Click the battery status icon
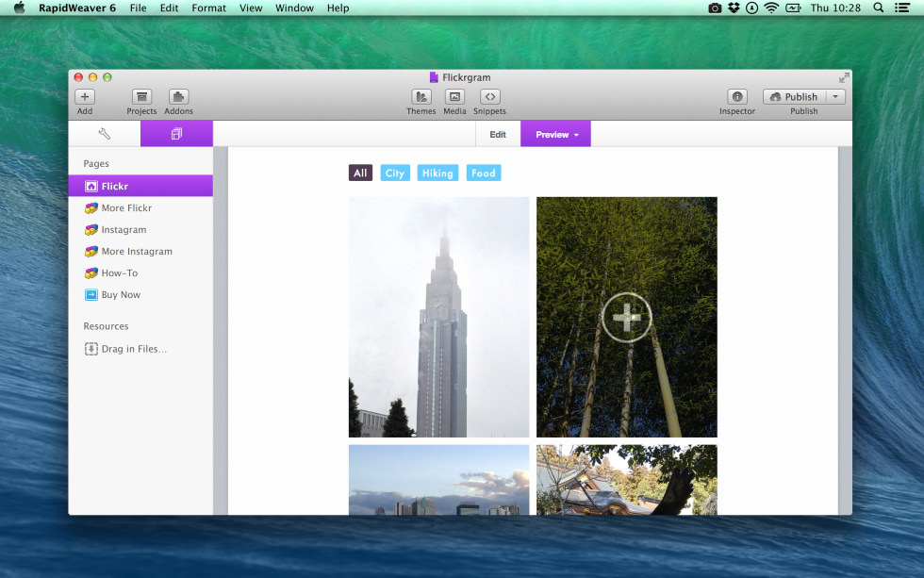The width and height of the screenshot is (924, 578). tap(793, 8)
